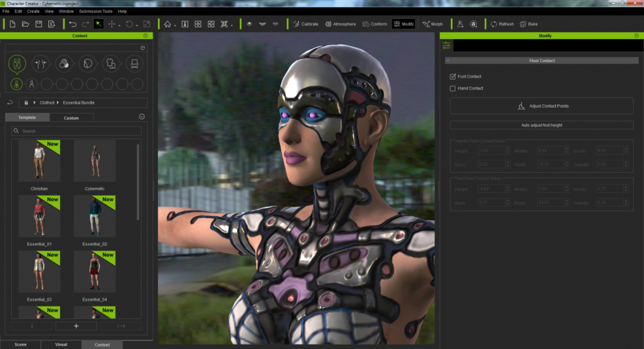The image size is (644, 349).
Task: Collapse the Floor Contact section
Action: point(450,61)
